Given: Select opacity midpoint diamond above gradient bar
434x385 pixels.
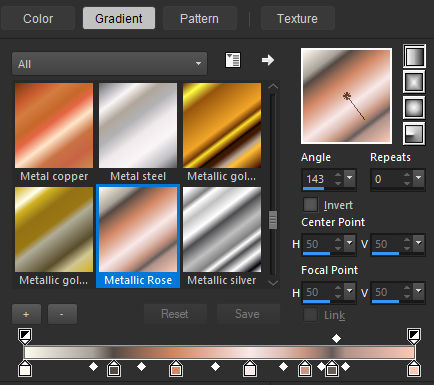Looking at the screenshot, I should 336,339.
